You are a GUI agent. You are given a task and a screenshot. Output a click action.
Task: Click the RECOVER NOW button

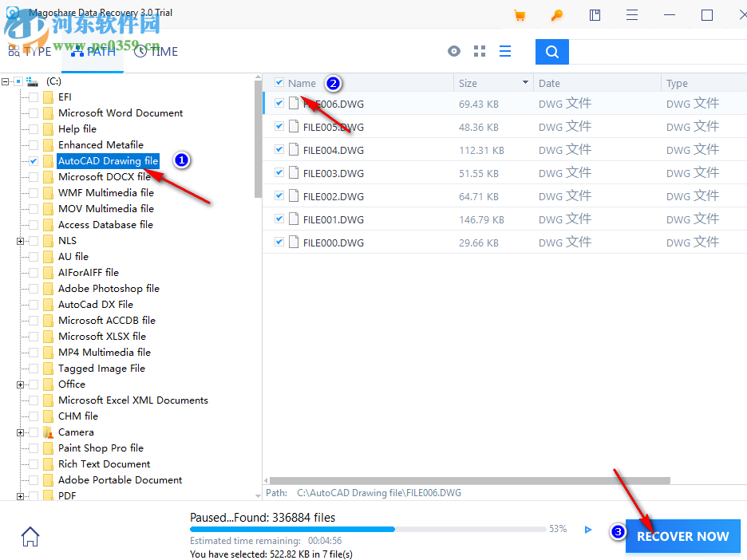(682, 536)
